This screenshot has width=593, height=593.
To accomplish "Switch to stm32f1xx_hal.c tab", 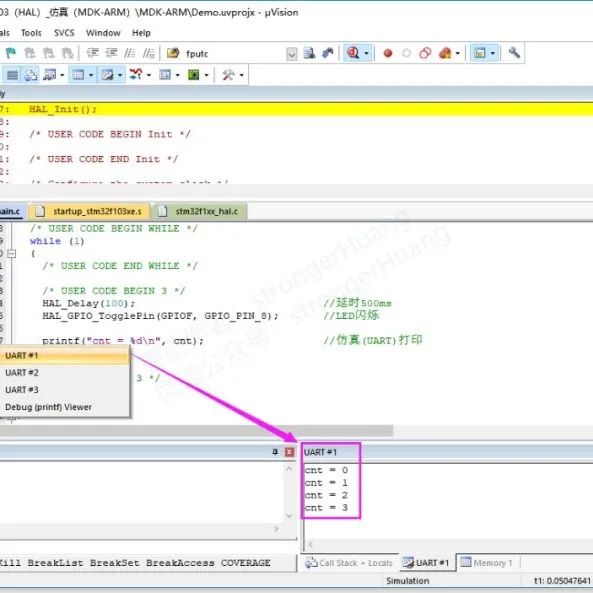I will pyautogui.click(x=200, y=211).
